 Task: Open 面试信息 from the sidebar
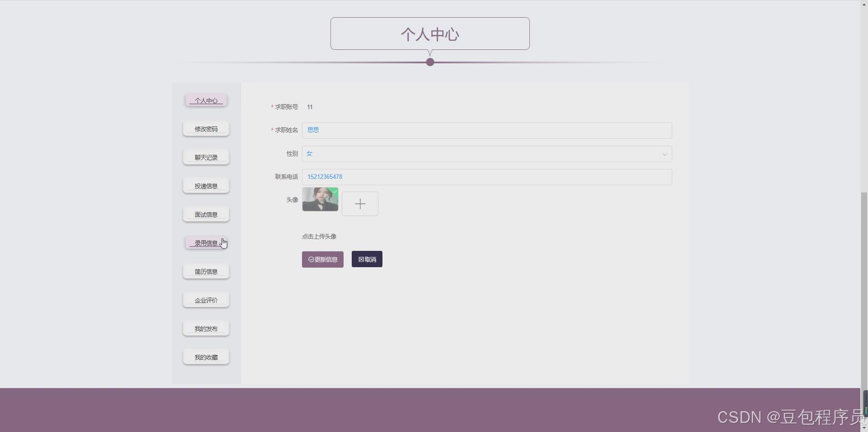206,214
